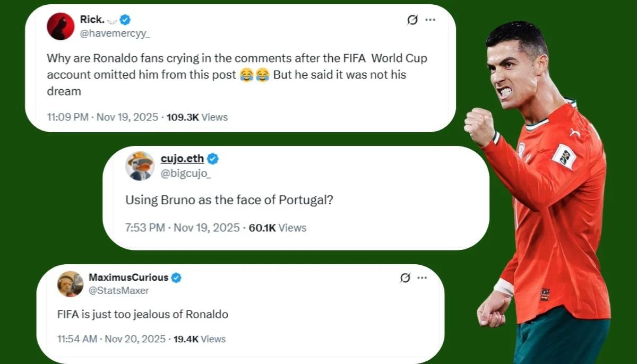Open more options menu on MaximusCurious's tweet
Image resolution: width=637 pixels, height=364 pixels.
click(x=423, y=277)
